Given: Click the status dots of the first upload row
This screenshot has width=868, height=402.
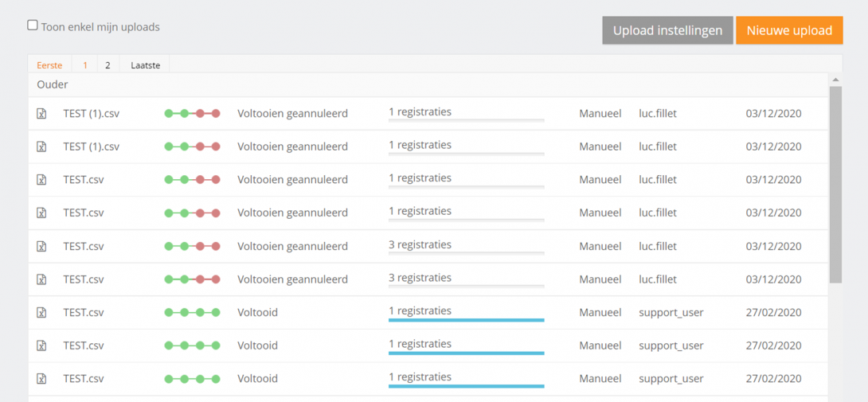Looking at the screenshot, I should [x=192, y=114].
